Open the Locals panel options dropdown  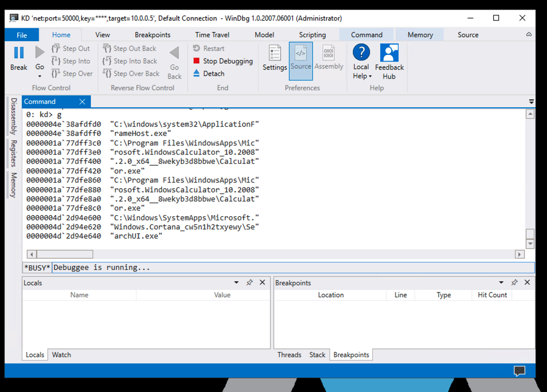236,282
